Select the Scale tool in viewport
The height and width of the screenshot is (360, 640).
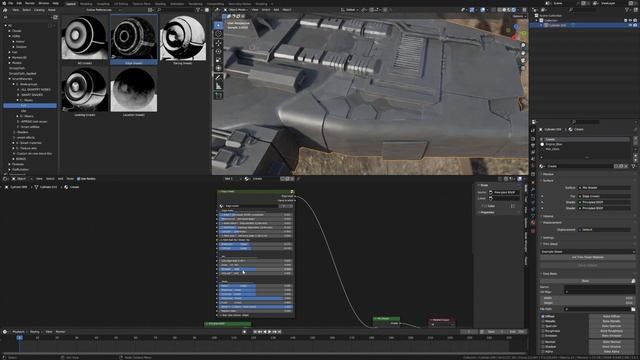[x=218, y=60]
